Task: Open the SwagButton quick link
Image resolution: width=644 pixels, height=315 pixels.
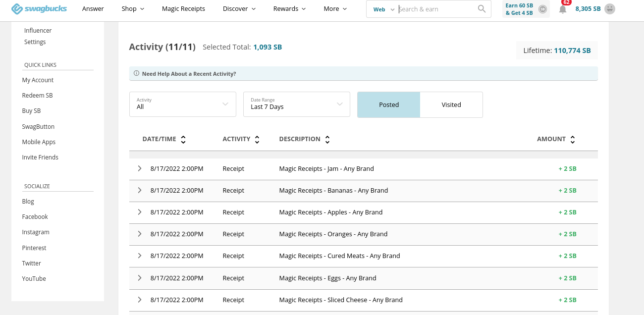Action: (38, 126)
